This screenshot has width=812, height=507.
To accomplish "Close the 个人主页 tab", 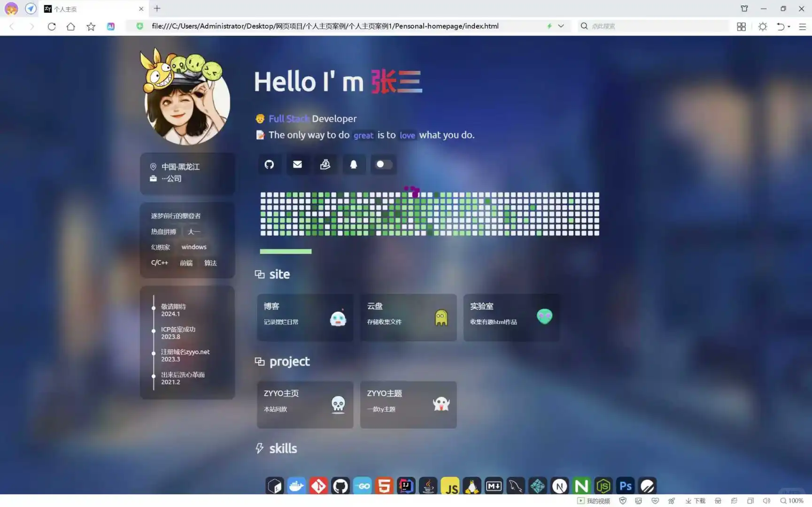I will (141, 9).
